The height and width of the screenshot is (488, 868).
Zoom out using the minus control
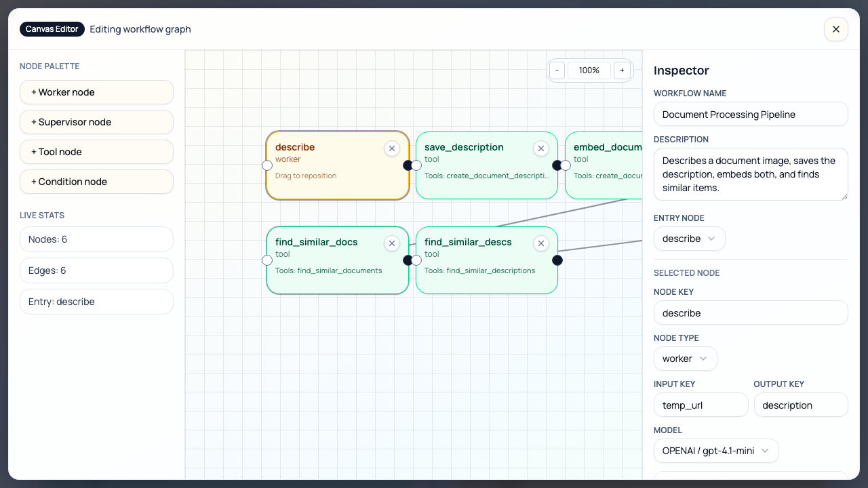pos(556,70)
